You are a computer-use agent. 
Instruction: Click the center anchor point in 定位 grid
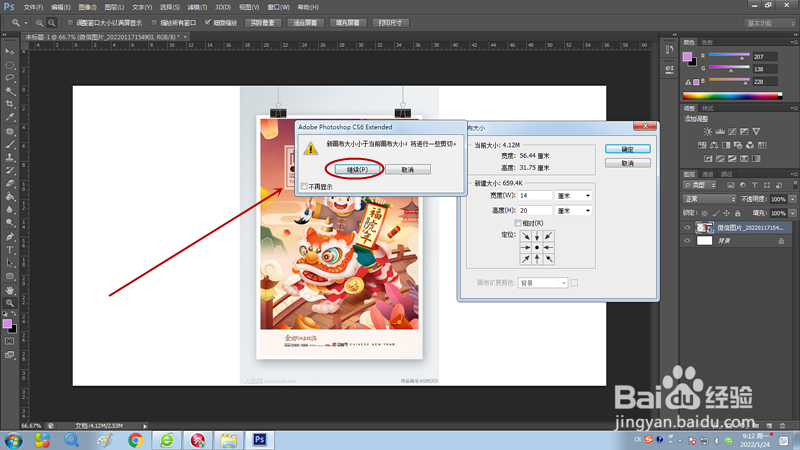[537, 247]
